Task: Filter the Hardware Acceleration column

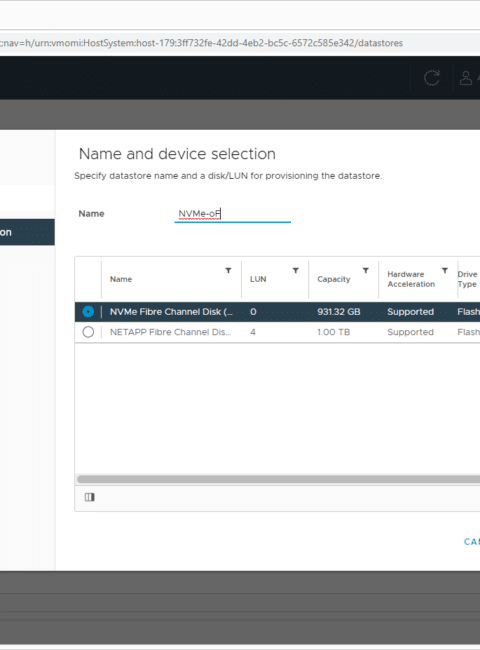Action: coord(445,271)
